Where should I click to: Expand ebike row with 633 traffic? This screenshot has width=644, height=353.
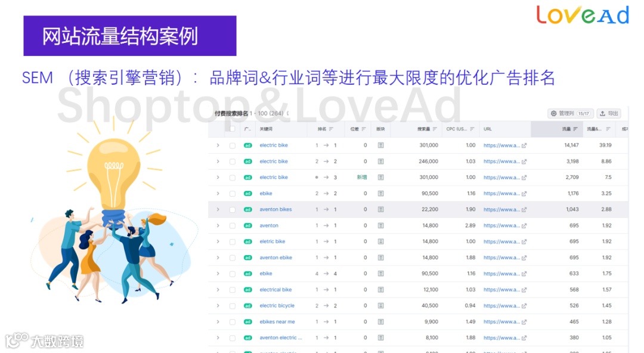click(218, 274)
